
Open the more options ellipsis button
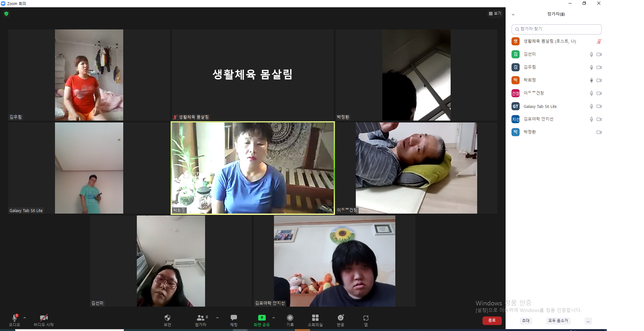[x=588, y=321]
